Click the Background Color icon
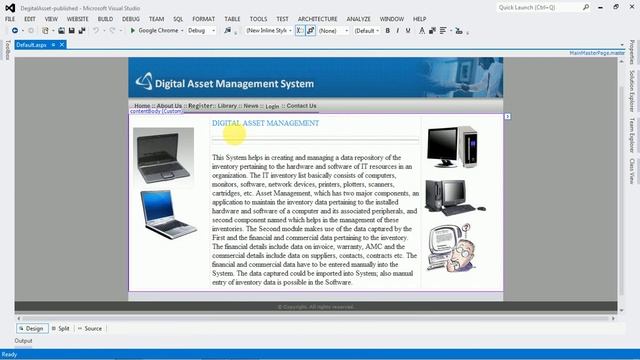 pyautogui.click(x=432, y=31)
